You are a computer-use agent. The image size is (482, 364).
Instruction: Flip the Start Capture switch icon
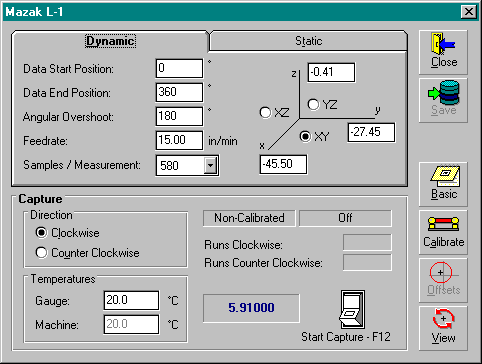(352, 310)
